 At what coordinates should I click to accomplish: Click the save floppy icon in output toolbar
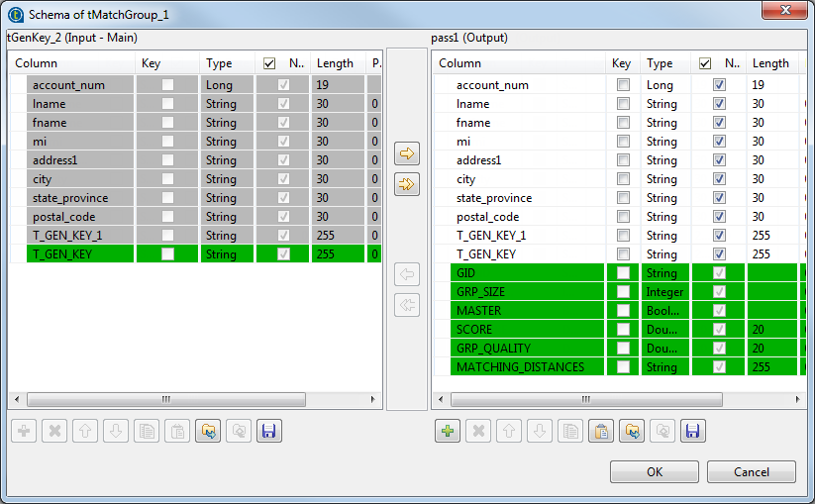pos(692,431)
